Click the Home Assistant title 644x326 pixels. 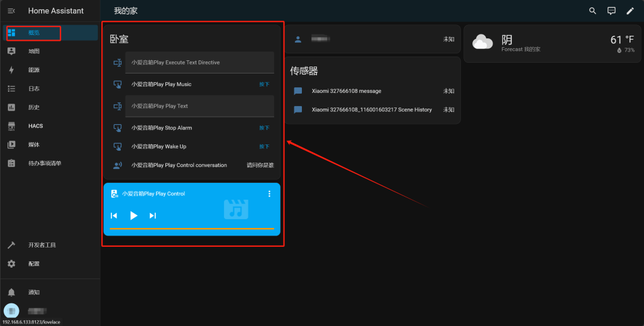click(x=56, y=11)
